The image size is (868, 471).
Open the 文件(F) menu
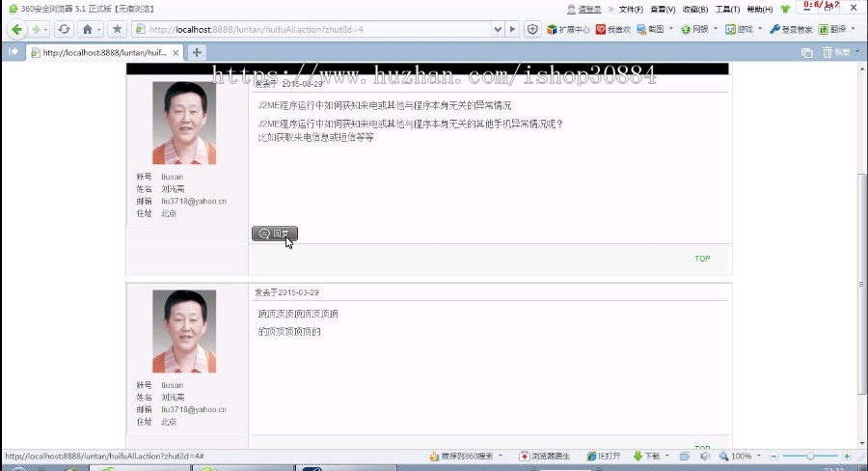click(631, 9)
